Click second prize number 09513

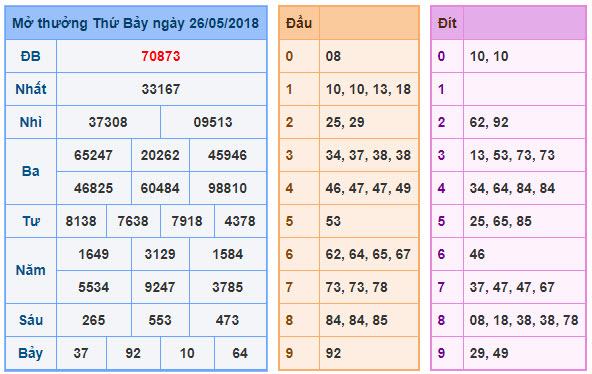point(213,122)
